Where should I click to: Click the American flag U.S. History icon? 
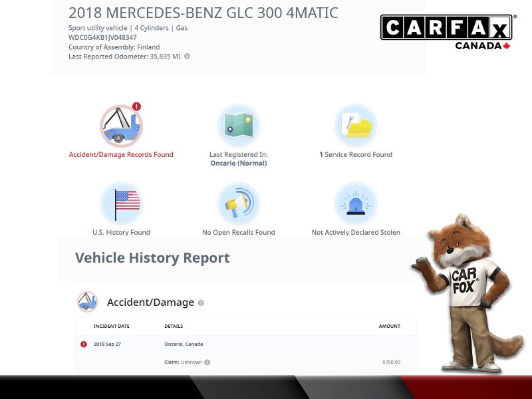[x=121, y=203]
